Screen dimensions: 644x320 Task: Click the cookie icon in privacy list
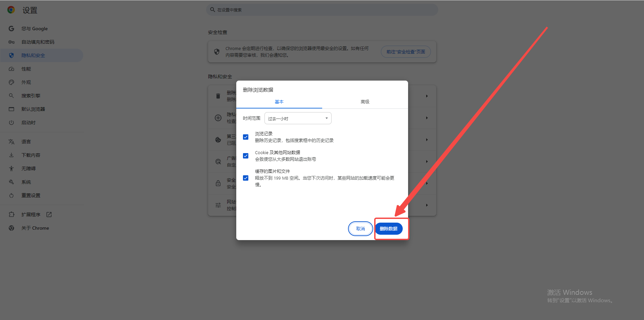(x=218, y=140)
